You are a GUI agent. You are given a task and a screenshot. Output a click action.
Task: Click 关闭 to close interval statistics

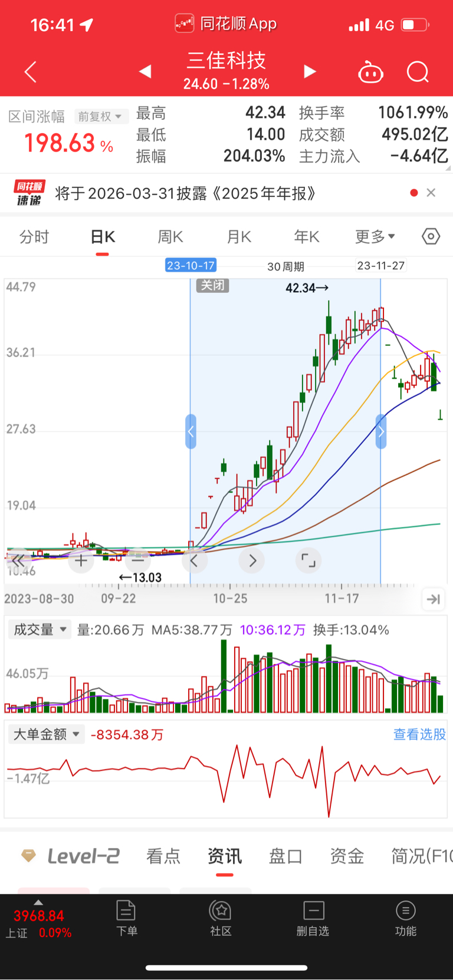point(212,286)
